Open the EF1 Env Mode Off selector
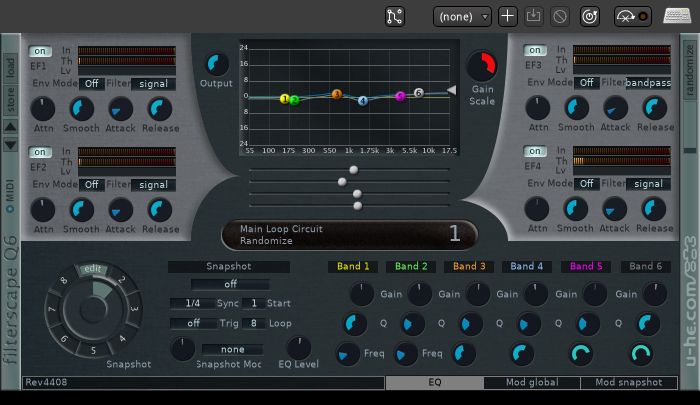700x405 pixels. pos(92,83)
